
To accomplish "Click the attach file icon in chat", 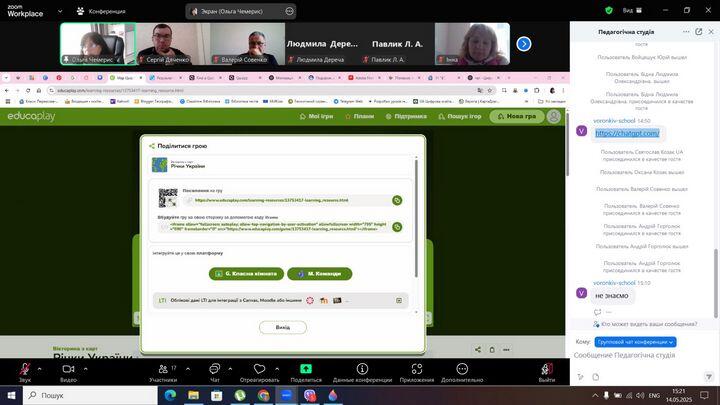I will point(596,377).
